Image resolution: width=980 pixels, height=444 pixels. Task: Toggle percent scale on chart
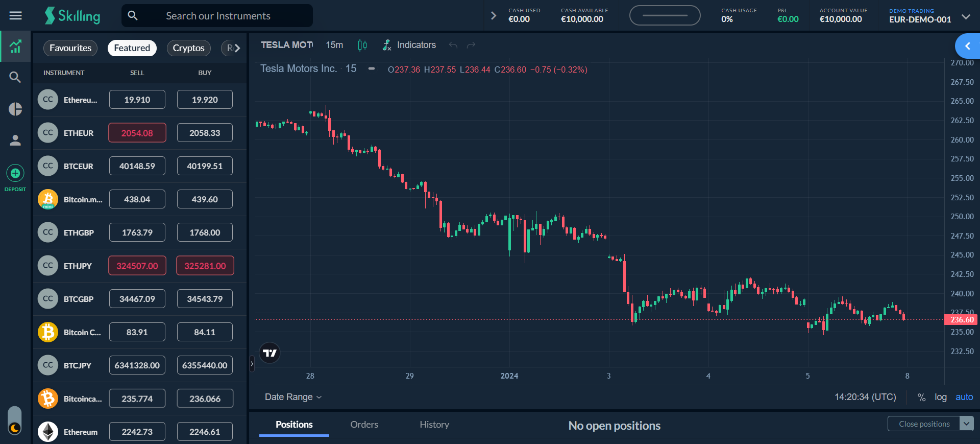(x=921, y=397)
